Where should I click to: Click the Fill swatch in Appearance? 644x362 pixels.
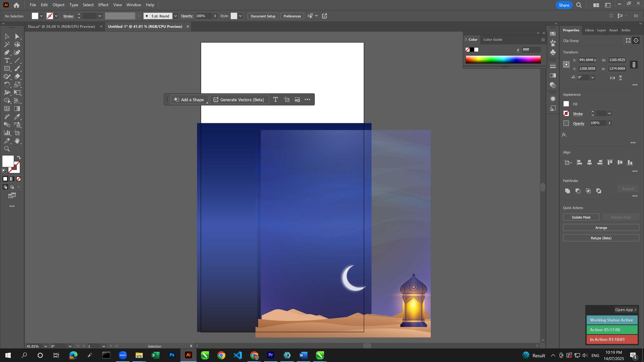(566, 104)
